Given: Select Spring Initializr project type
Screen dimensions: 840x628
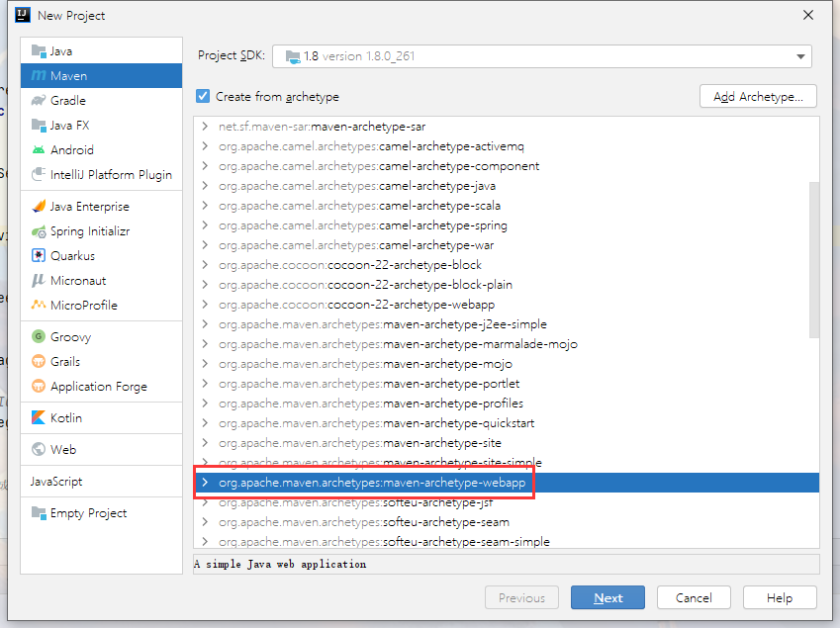Looking at the screenshot, I should coord(101,231).
